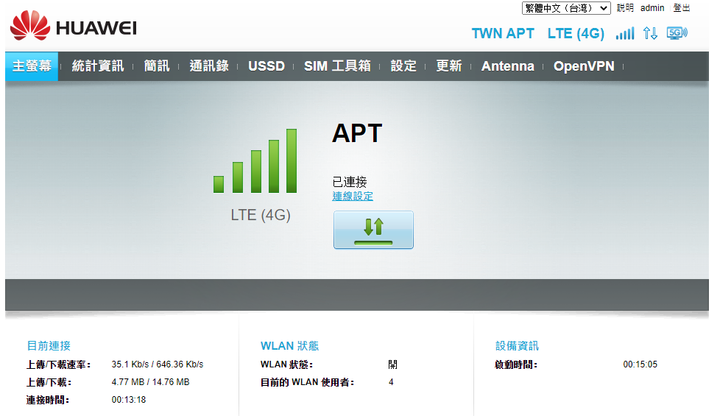The width and height of the screenshot is (720, 416).
Task: Open the language dropdown 繁體中文（台灣）
Action: (566, 8)
